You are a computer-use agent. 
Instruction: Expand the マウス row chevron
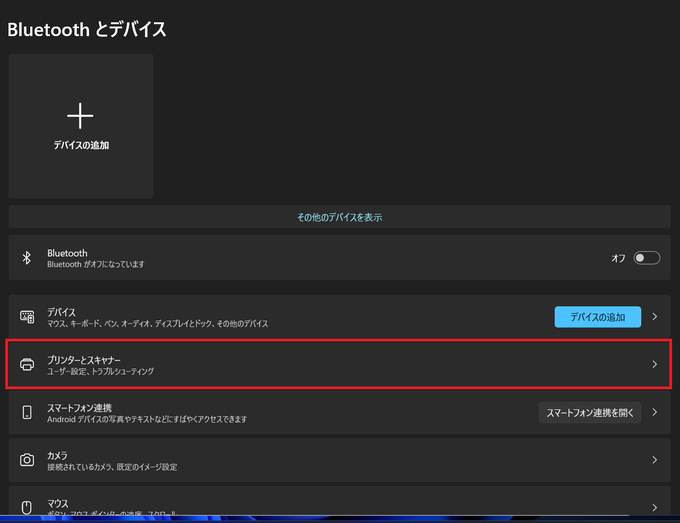pyautogui.click(x=655, y=507)
